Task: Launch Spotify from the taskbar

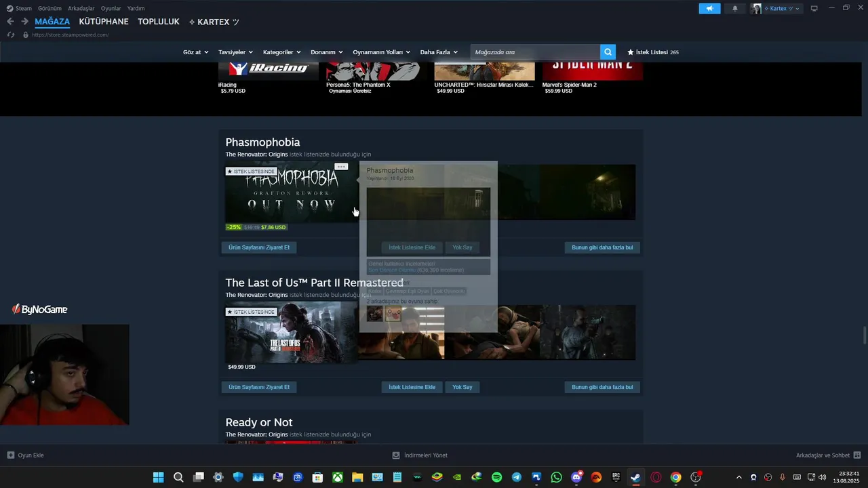Action: tap(496, 477)
